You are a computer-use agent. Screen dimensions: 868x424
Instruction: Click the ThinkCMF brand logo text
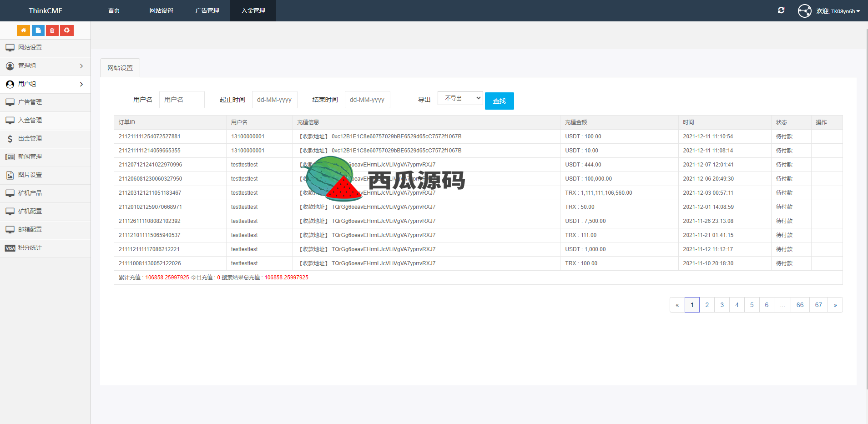click(45, 10)
